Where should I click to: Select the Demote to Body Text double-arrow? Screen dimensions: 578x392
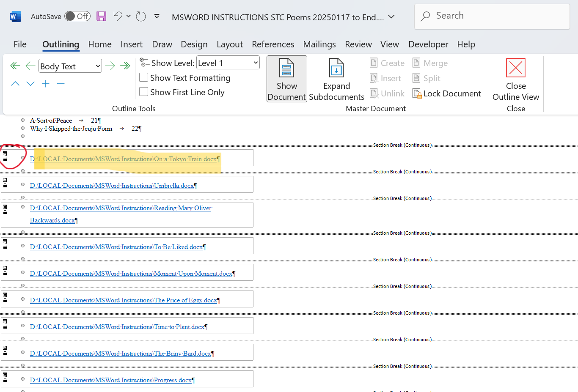pos(125,66)
